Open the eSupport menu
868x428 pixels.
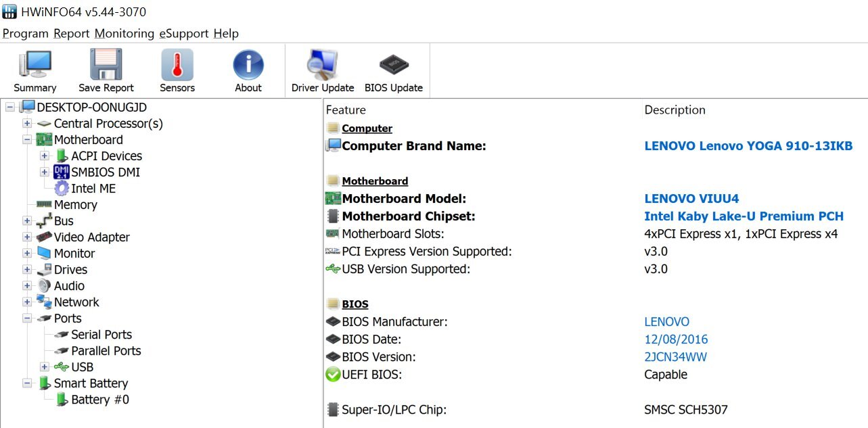click(183, 33)
